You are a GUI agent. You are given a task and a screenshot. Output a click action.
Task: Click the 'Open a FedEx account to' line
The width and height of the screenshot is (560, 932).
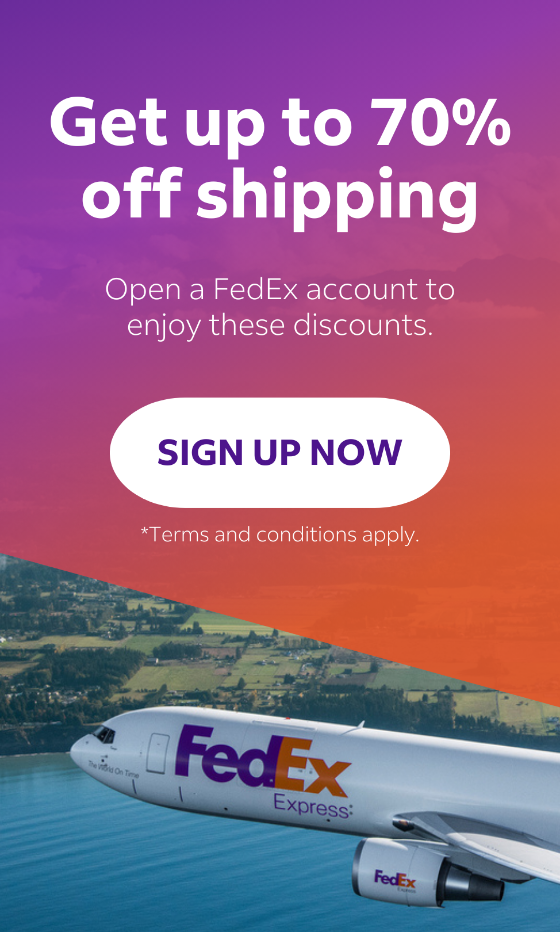point(280,289)
